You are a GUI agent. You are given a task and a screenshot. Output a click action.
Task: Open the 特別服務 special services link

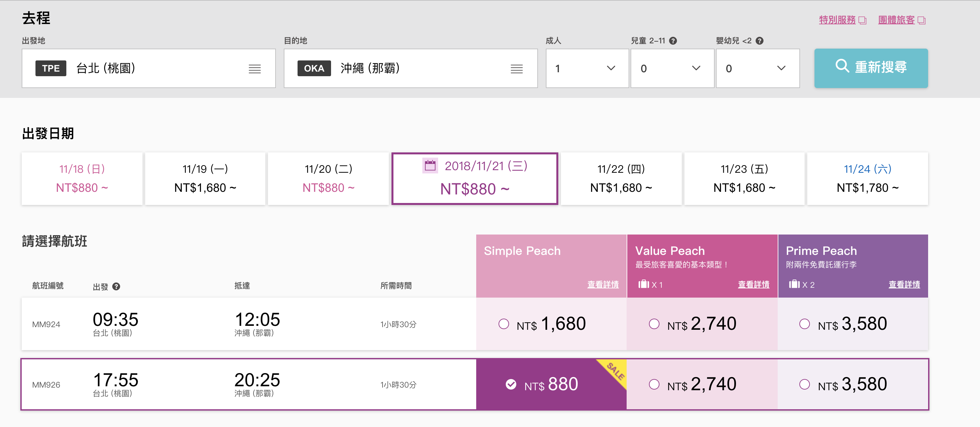(x=837, y=20)
